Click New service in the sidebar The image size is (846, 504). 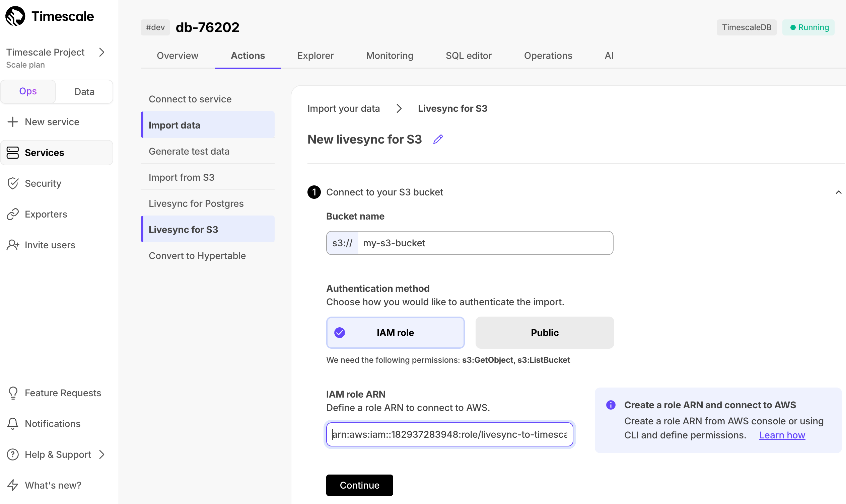(57, 122)
